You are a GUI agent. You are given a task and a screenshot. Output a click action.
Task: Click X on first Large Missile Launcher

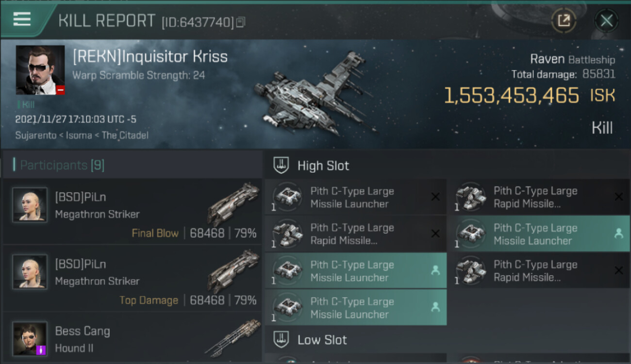(435, 197)
